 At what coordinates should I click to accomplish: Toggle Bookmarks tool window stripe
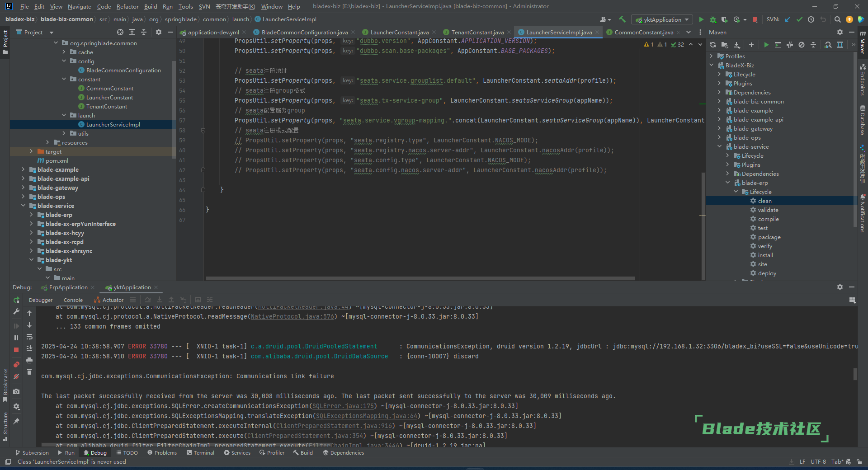pyautogui.click(x=5, y=385)
